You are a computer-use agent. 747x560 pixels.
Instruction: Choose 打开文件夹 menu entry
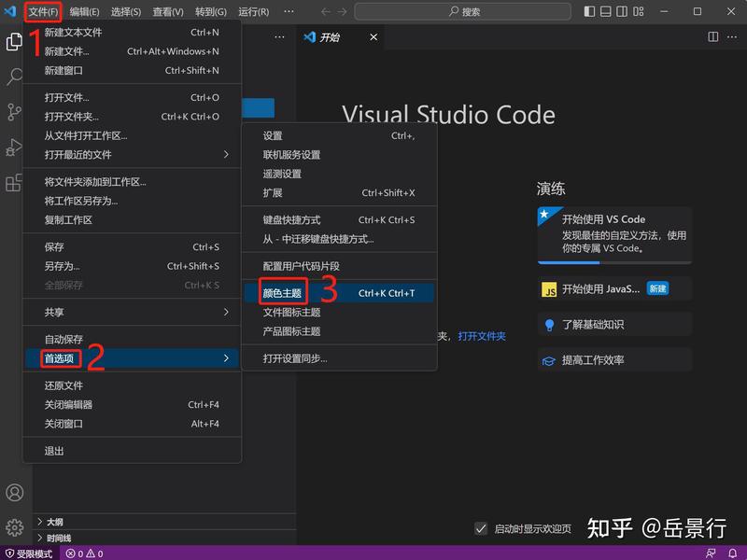point(132,116)
